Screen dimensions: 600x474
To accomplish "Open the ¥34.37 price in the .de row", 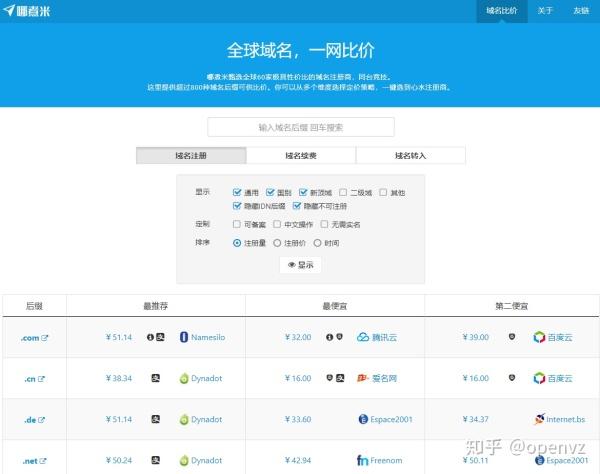I will click(x=475, y=419).
